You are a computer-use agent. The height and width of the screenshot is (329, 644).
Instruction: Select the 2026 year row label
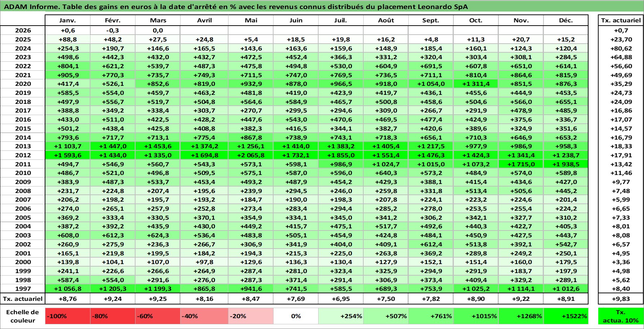(x=23, y=30)
